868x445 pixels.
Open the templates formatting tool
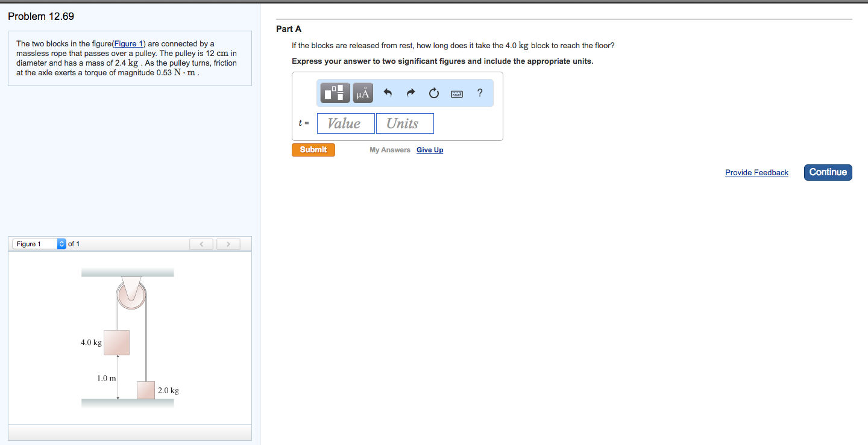point(336,93)
